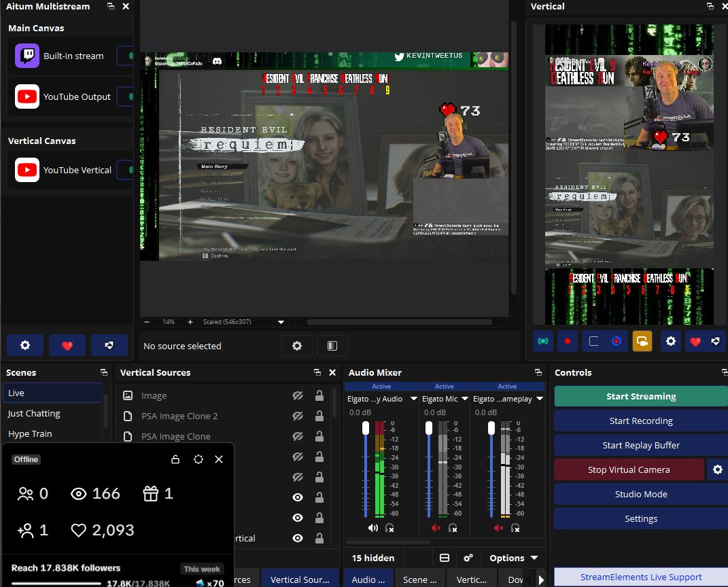Image resolution: width=728 pixels, height=587 pixels.
Task: Unmute the Elgato Mic channel
Action: [436, 528]
